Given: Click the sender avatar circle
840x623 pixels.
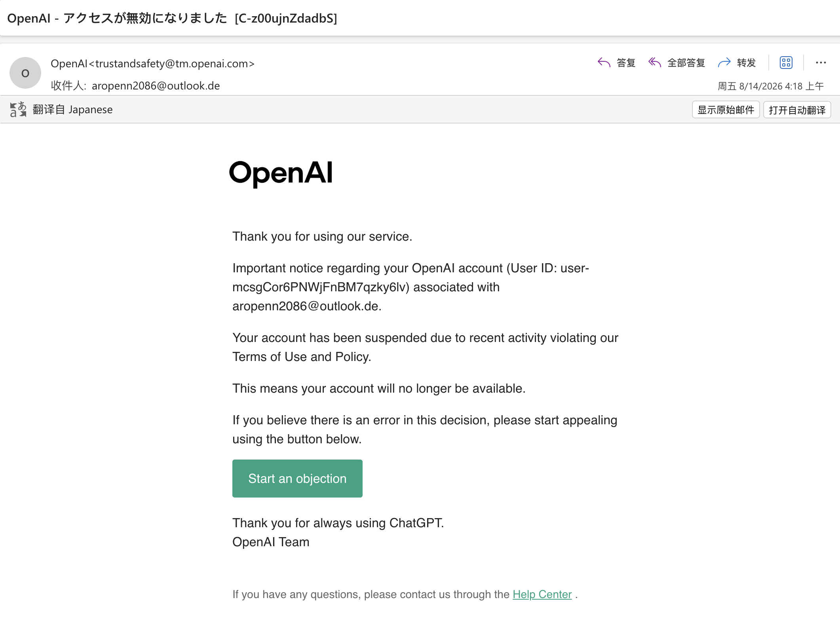Looking at the screenshot, I should [x=25, y=73].
